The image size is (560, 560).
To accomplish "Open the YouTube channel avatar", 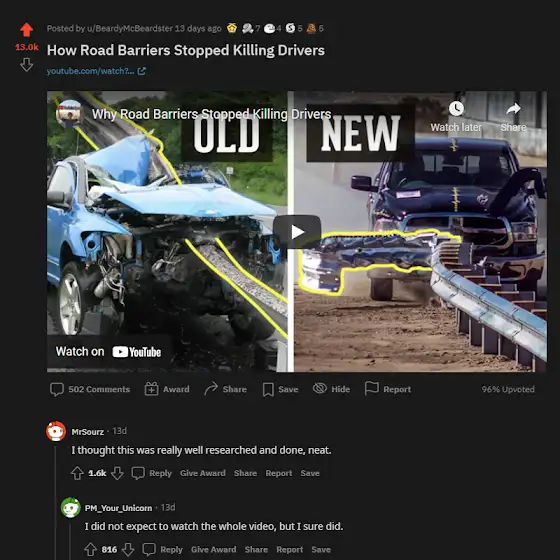I will tap(70, 114).
